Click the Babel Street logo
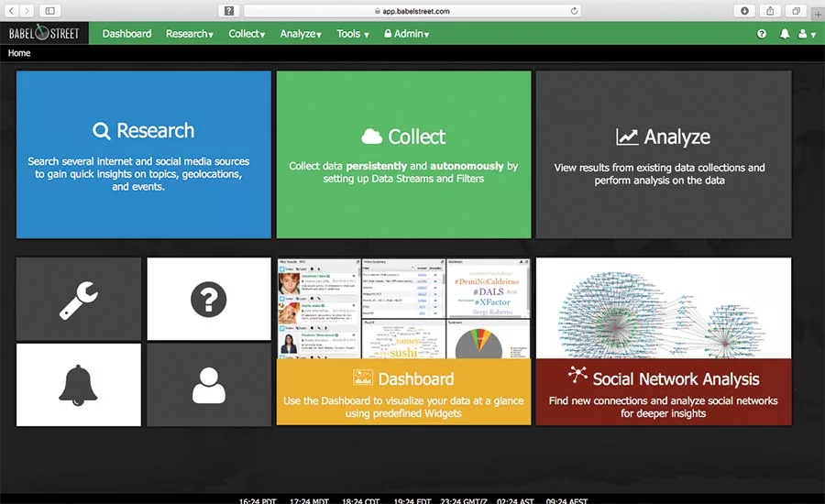 point(44,34)
